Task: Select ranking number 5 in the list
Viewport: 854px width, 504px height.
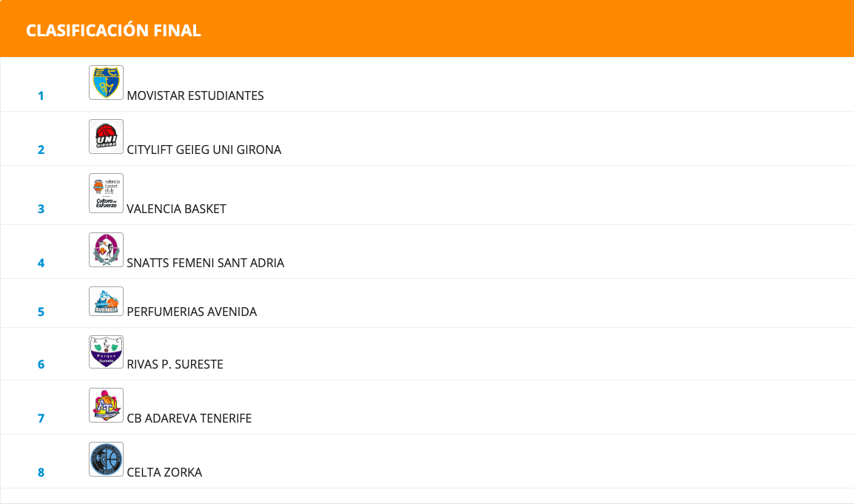Action: tap(41, 312)
